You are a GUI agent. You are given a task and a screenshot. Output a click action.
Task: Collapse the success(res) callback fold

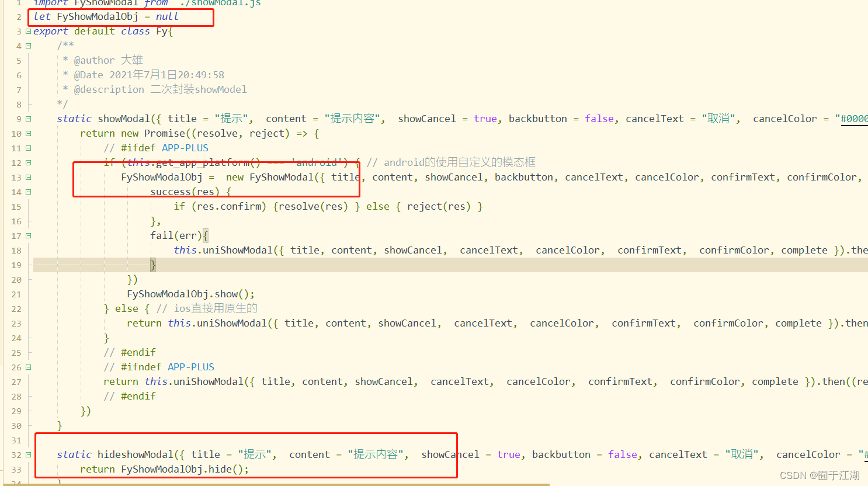click(x=27, y=192)
